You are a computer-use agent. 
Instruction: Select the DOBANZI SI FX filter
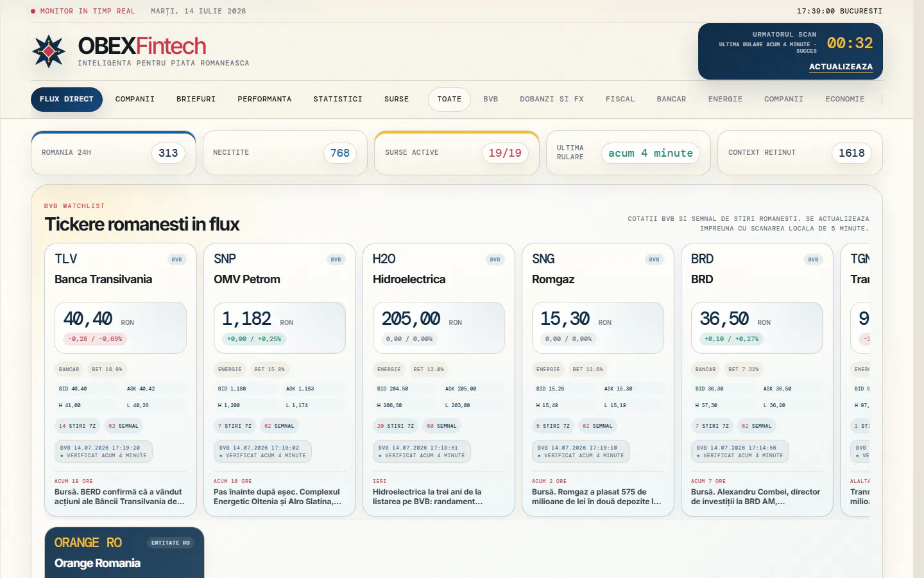552,100
